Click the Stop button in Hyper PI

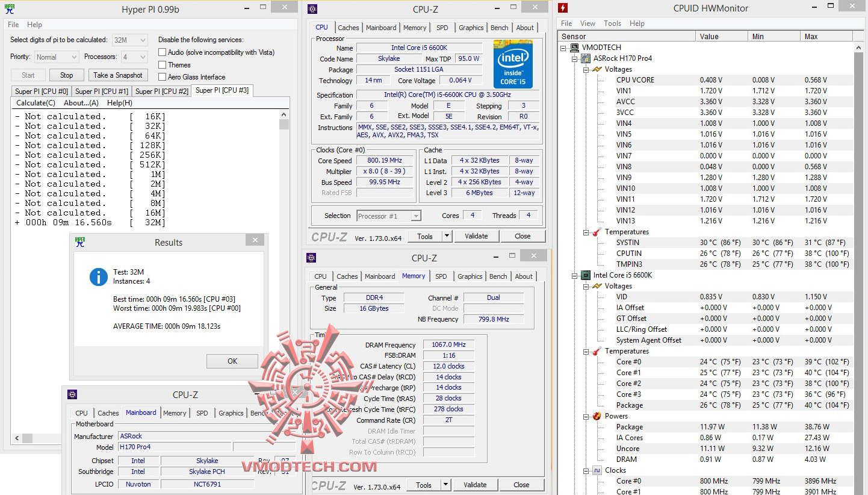pyautogui.click(x=66, y=75)
